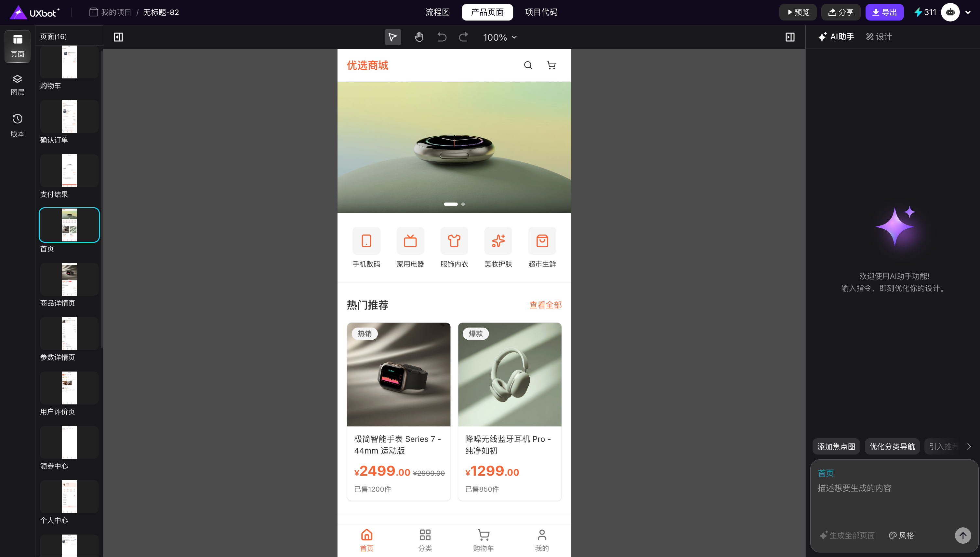Toggle the right panel collapse icon
The width and height of the screenshot is (980, 557).
[x=790, y=37]
